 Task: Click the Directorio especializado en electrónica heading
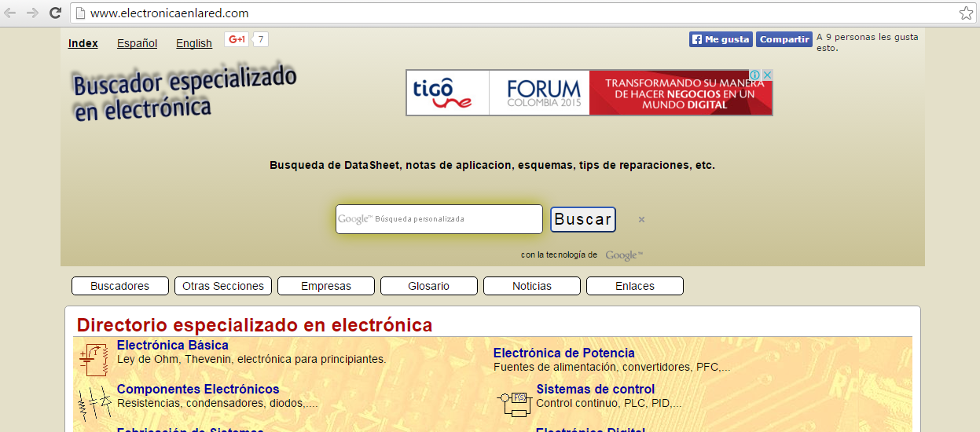click(255, 325)
